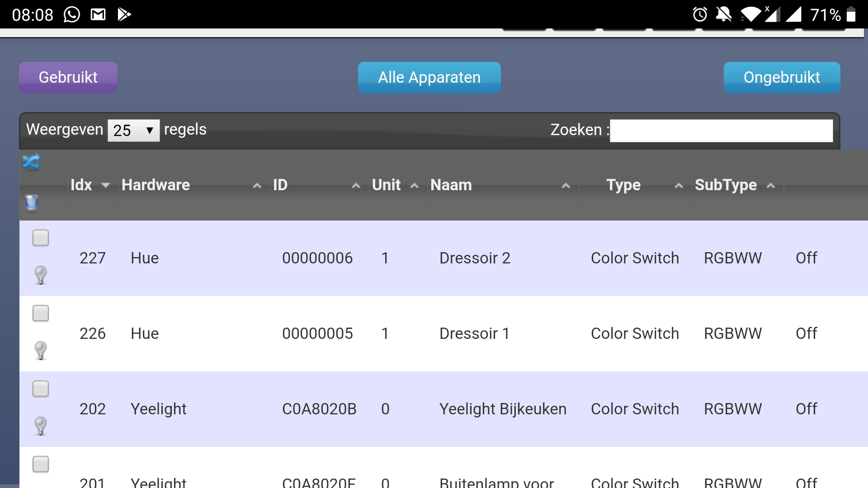The width and height of the screenshot is (868, 488).
Task: Sort by Type column arrow
Action: click(679, 185)
